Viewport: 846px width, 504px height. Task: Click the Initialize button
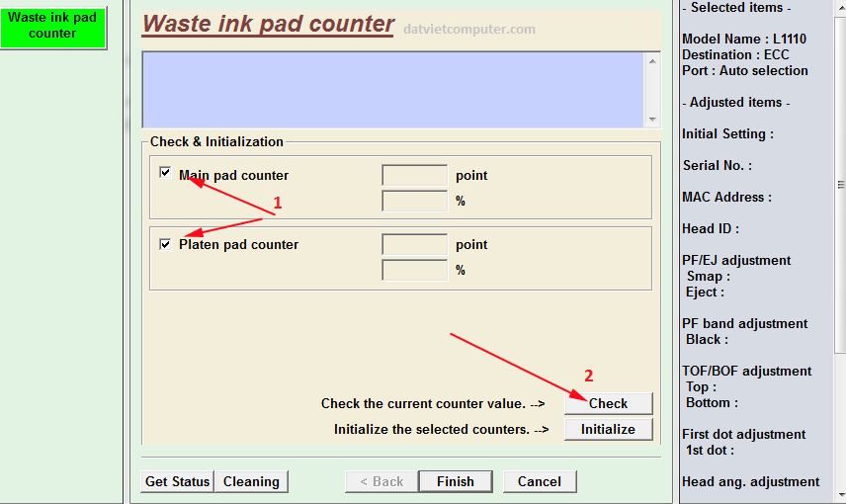click(x=608, y=429)
